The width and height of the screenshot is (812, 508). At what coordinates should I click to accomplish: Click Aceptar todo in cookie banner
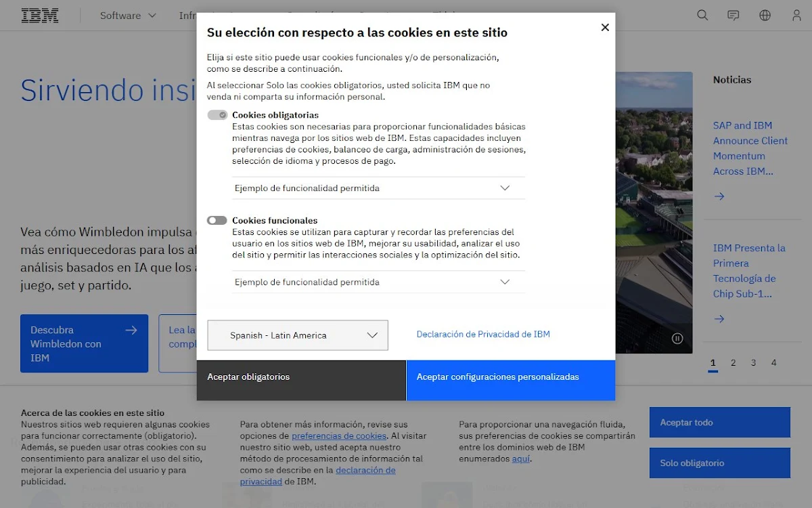coord(720,423)
